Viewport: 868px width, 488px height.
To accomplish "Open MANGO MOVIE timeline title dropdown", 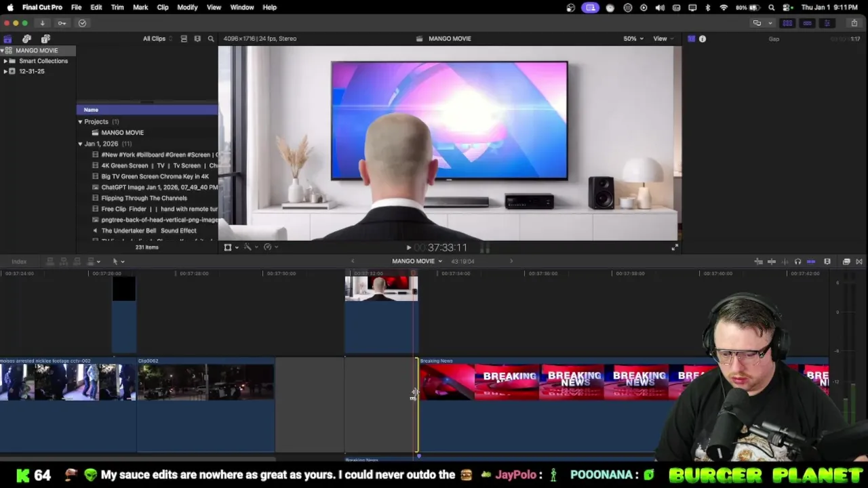I will pos(416,261).
